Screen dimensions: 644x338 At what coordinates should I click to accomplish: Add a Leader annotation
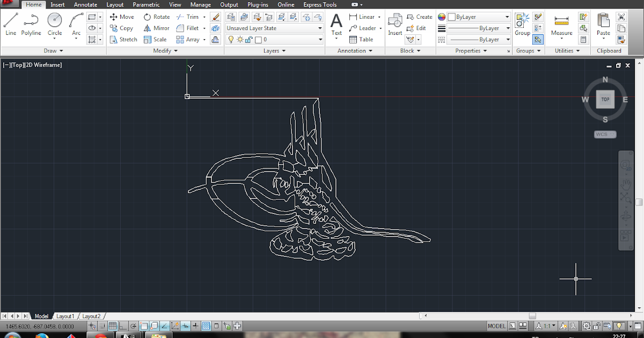pos(362,28)
